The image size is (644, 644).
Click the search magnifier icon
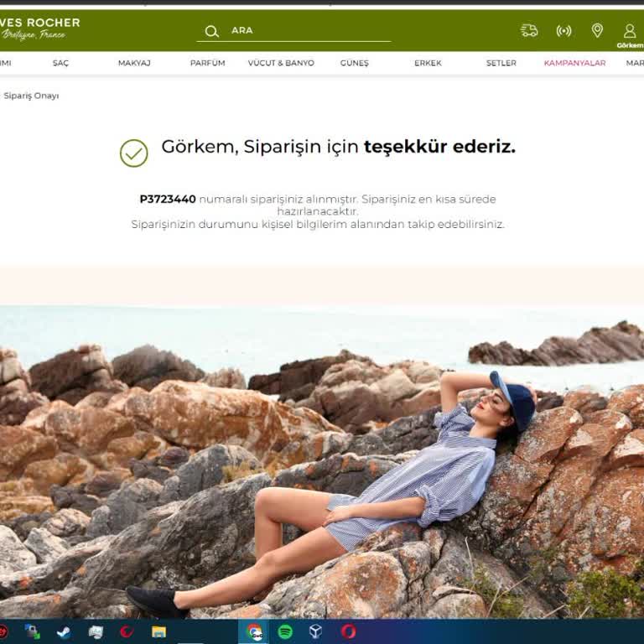(x=211, y=31)
